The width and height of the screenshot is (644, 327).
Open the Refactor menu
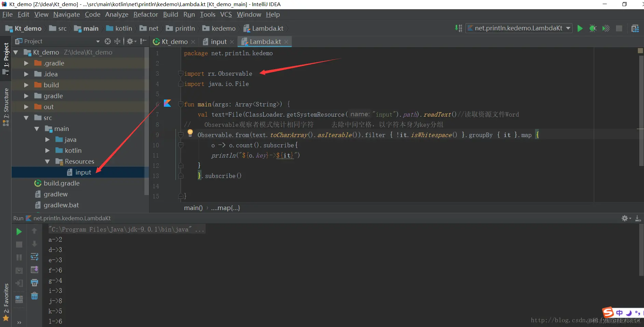point(146,14)
